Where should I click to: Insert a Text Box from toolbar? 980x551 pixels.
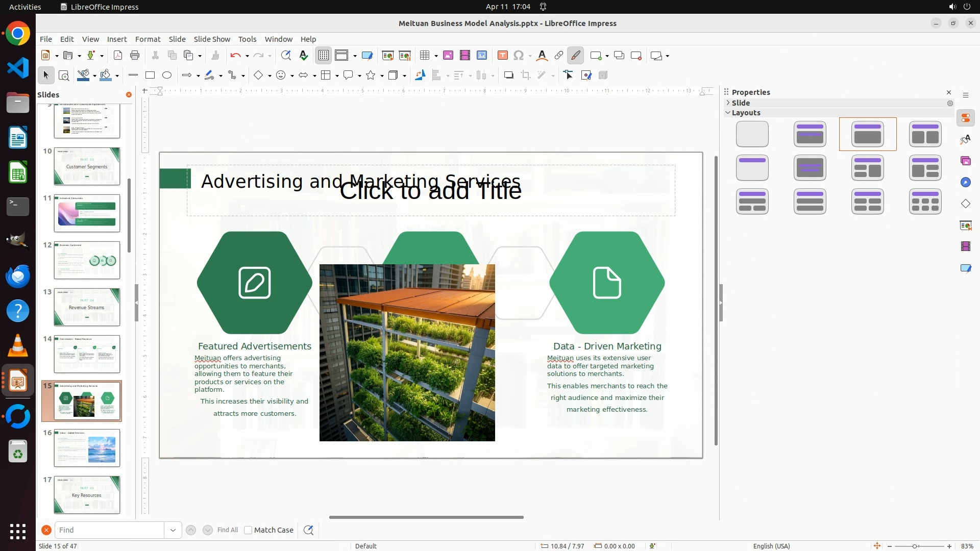pos(503,56)
